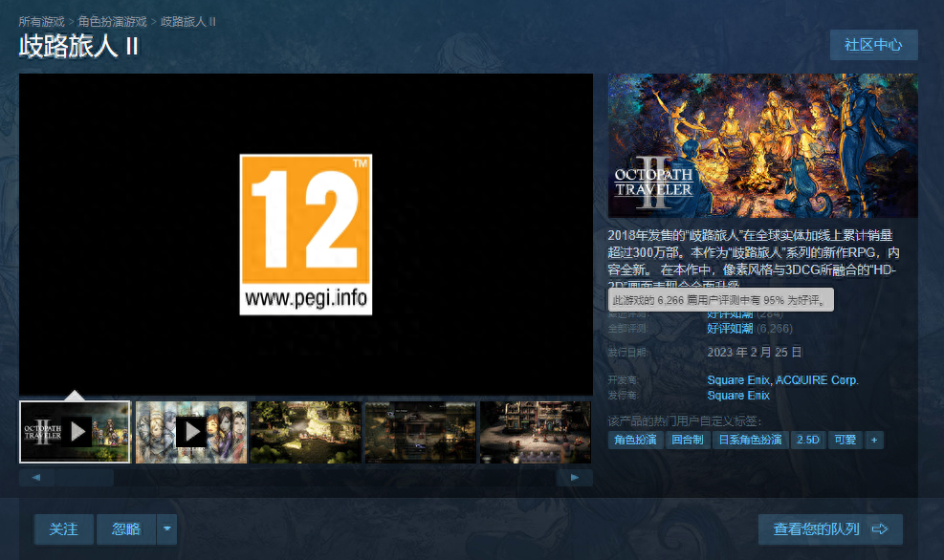Click the 歧路旅人 II breadcrumb link
This screenshot has height=560, width=944.
[x=187, y=22]
